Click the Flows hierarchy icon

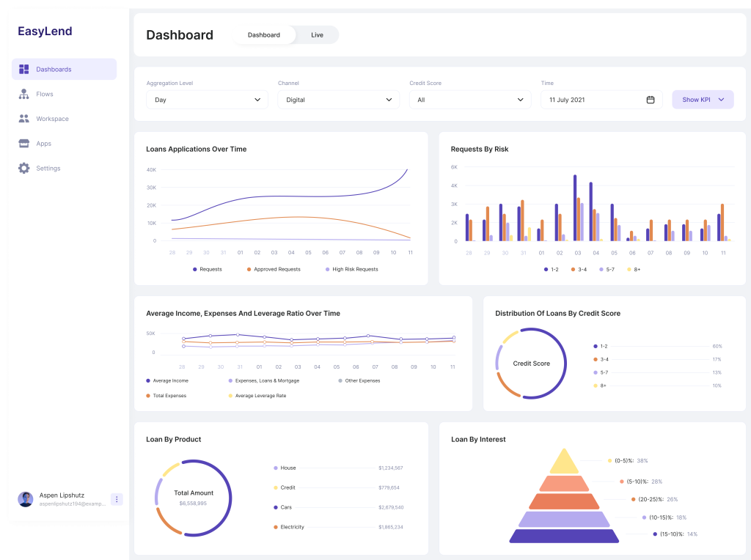click(x=24, y=94)
